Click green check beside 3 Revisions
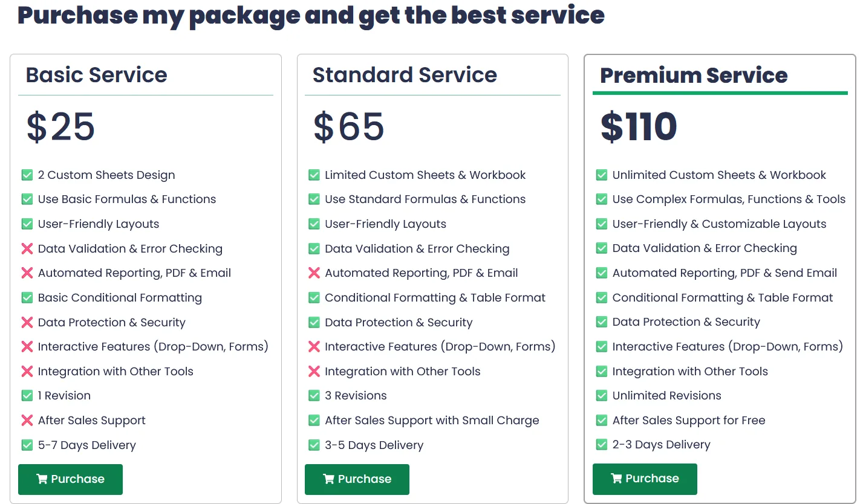 point(314,396)
